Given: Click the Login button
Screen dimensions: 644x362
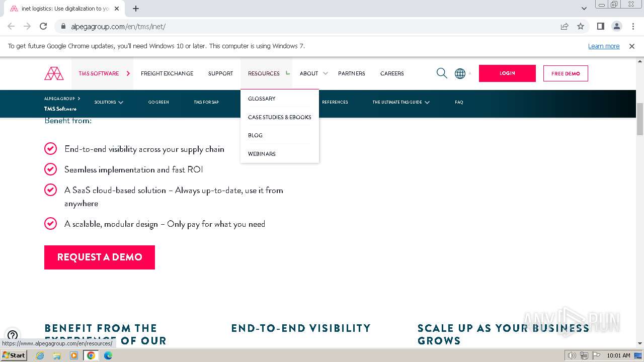Looking at the screenshot, I should coord(507,73).
